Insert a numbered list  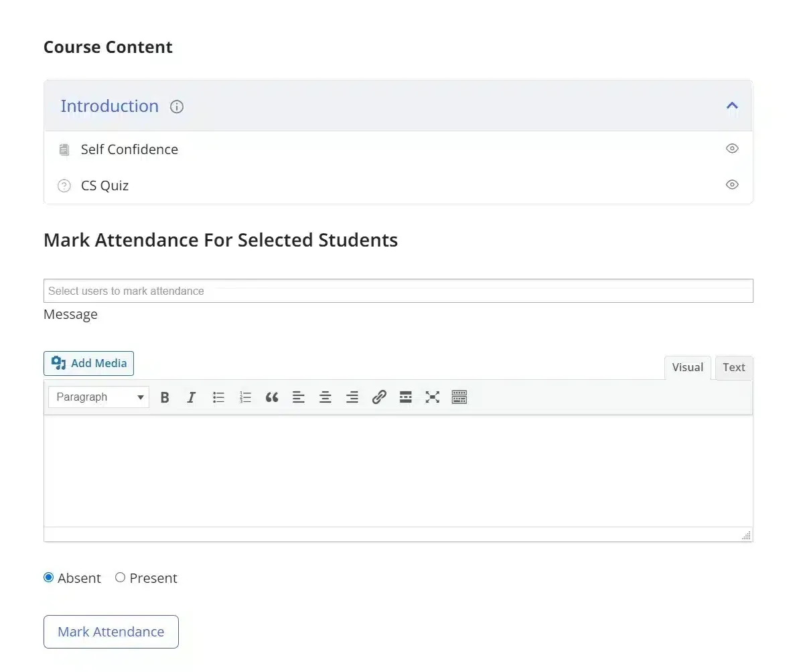245,397
